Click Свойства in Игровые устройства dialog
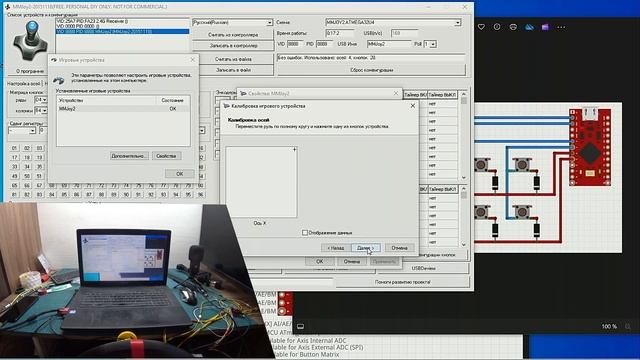Screen dimensions: 640x360 (166, 156)
